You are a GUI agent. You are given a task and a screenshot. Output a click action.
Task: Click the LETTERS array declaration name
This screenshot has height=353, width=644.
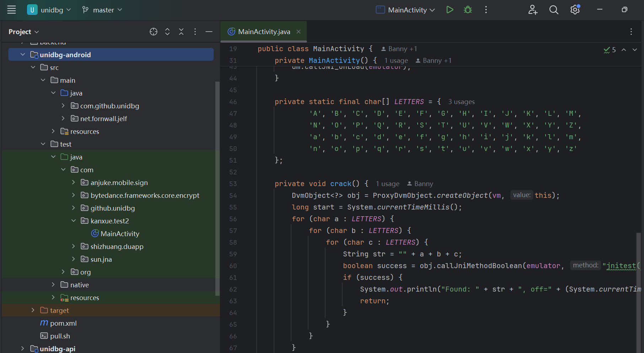coord(409,102)
